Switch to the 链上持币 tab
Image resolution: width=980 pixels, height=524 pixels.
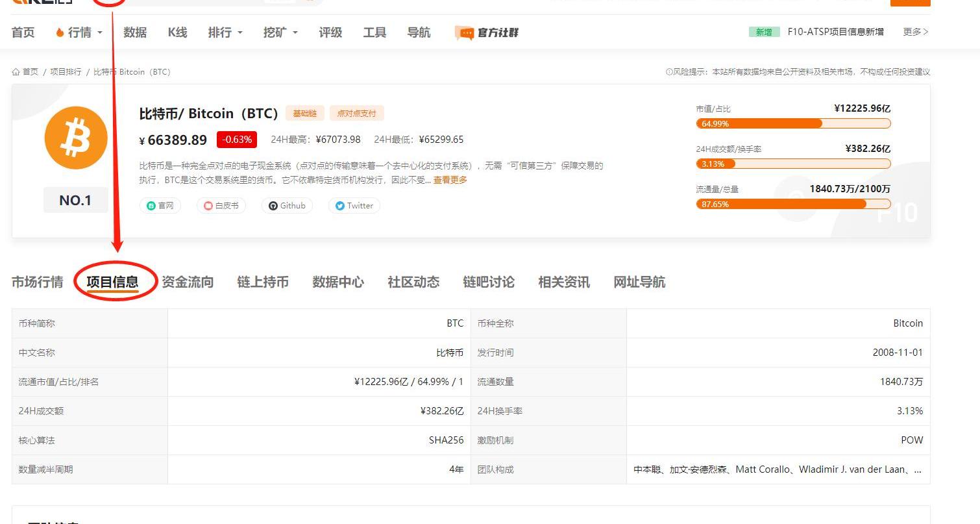pyautogui.click(x=263, y=282)
